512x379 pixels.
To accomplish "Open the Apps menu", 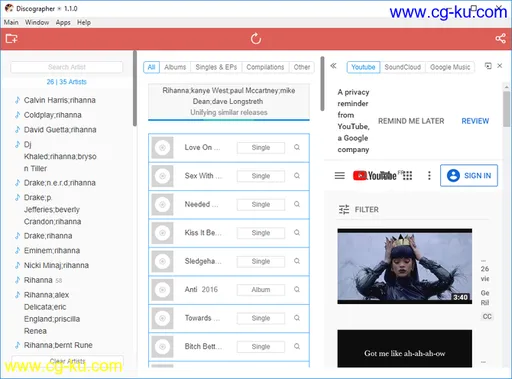I will [63, 22].
